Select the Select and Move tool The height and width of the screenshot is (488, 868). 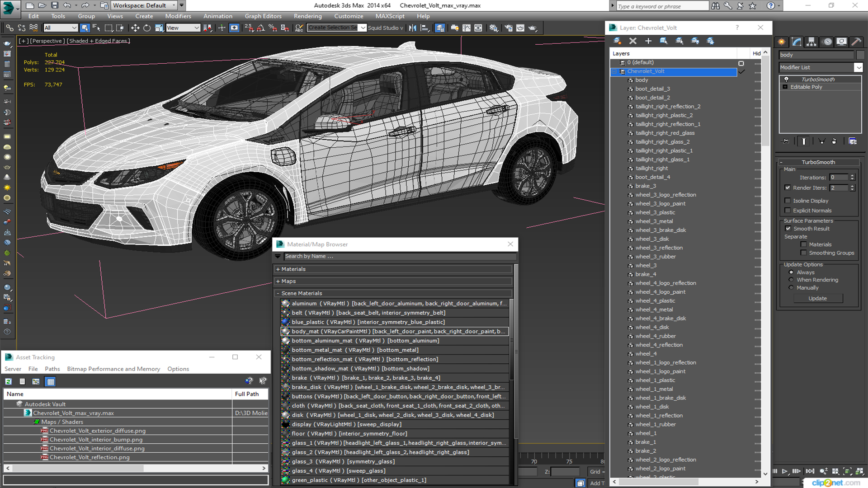[x=135, y=28]
